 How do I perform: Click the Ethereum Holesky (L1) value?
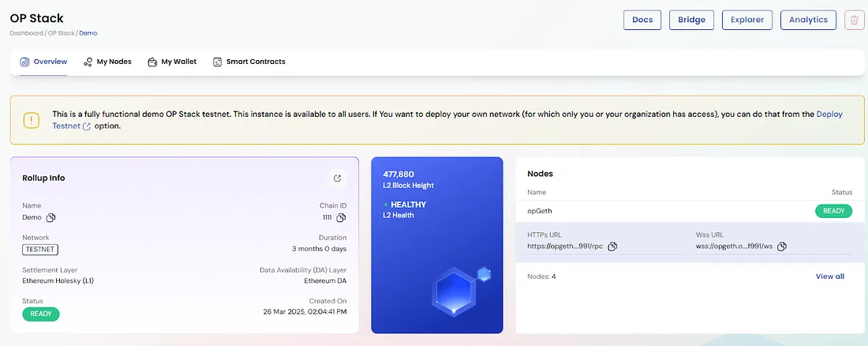click(x=58, y=280)
